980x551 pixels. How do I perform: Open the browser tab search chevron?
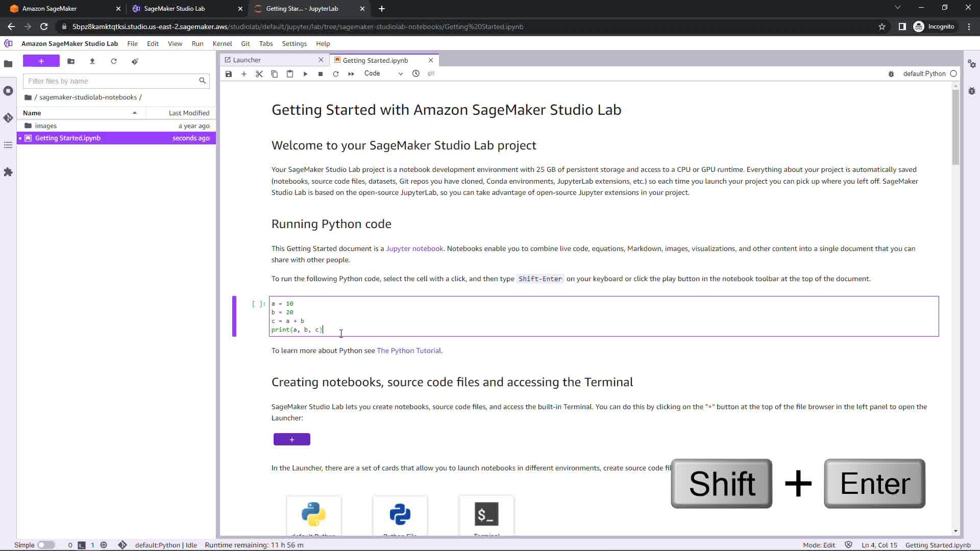(898, 8)
